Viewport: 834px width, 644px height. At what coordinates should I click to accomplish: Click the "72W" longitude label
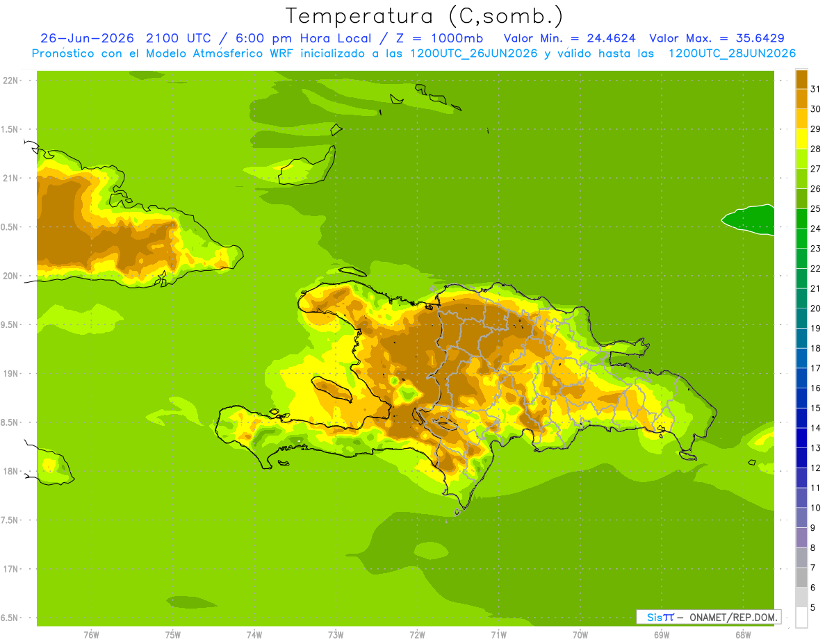417,635
